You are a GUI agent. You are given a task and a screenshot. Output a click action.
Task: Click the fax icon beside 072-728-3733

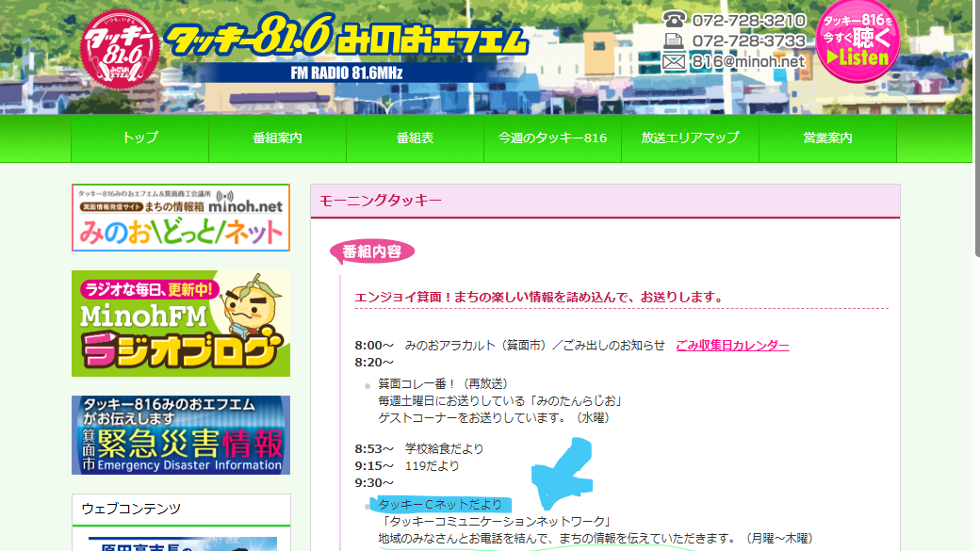point(674,41)
